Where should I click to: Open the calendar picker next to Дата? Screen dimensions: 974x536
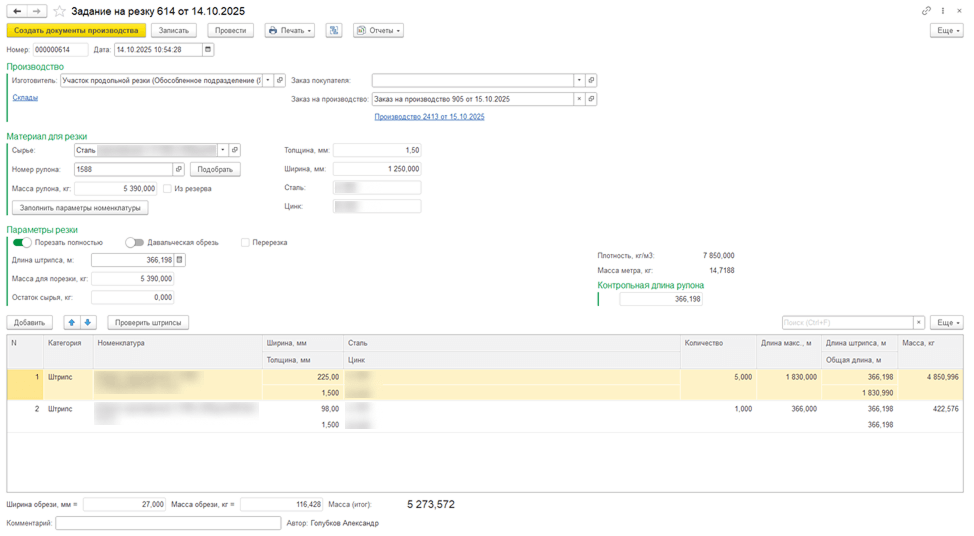coord(208,49)
